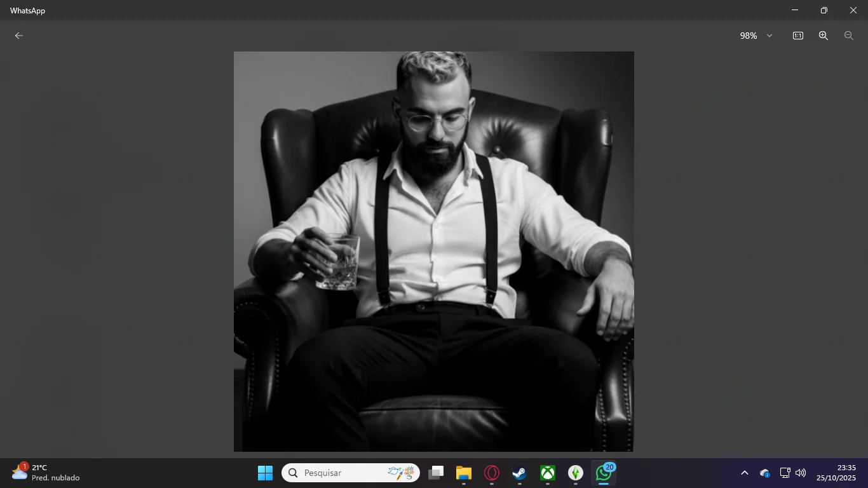The image size is (868, 488).
Task: Expand the hidden system tray icons
Action: [x=744, y=473]
